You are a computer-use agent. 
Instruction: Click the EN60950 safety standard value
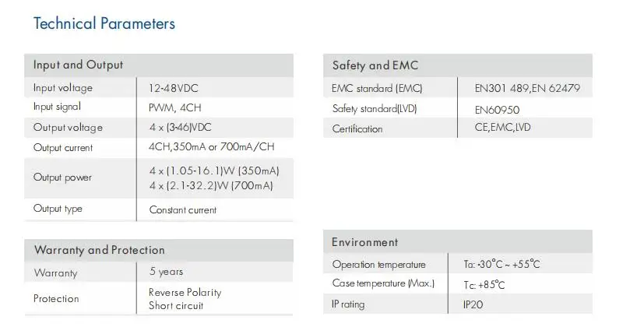pos(497,110)
